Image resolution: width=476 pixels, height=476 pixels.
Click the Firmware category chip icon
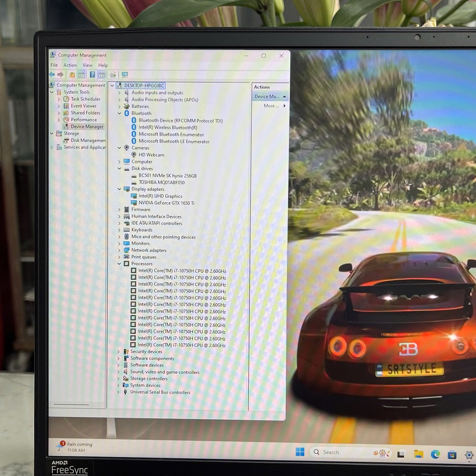pyautogui.click(x=127, y=209)
